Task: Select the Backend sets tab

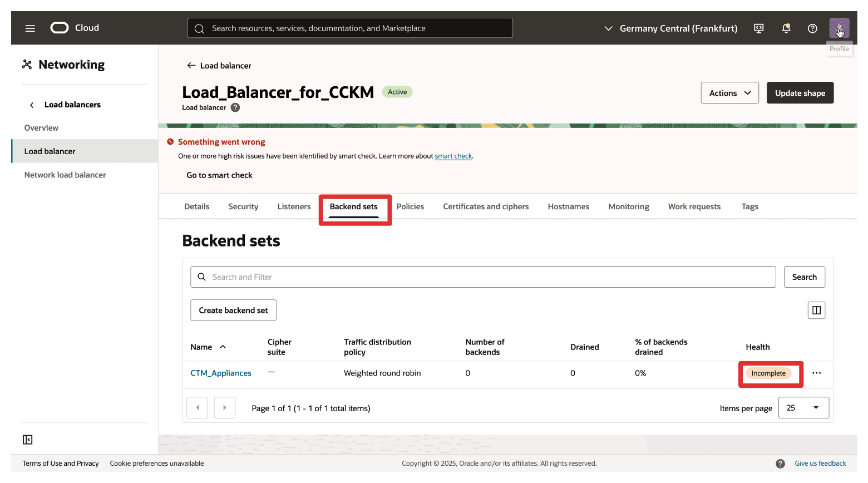Action: pyautogui.click(x=354, y=206)
